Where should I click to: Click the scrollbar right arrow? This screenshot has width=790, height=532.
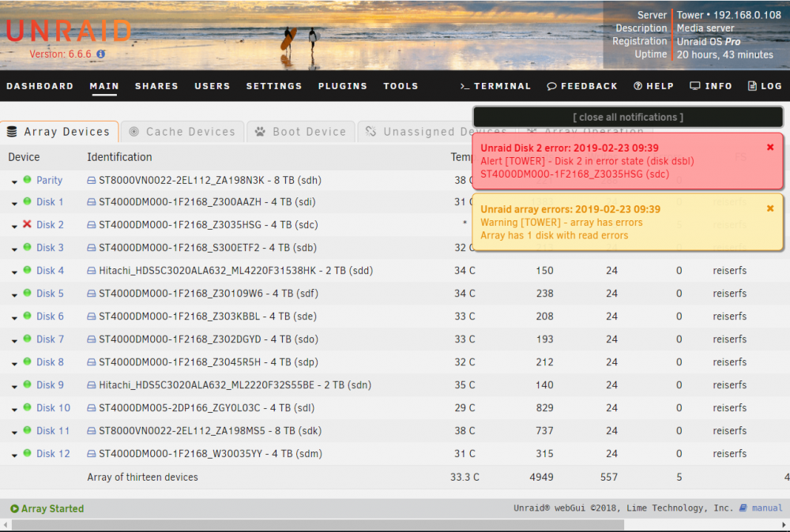pos(784,525)
